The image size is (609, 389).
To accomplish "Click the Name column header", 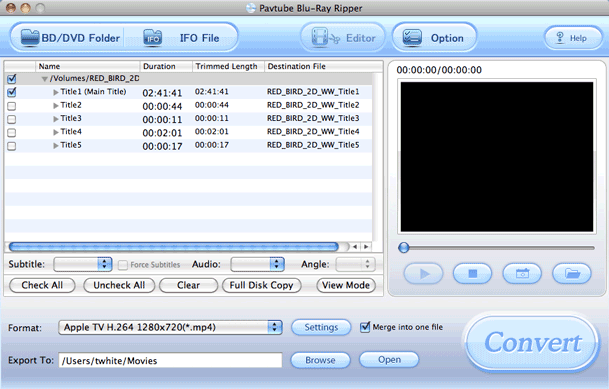I will tap(87, 66).
